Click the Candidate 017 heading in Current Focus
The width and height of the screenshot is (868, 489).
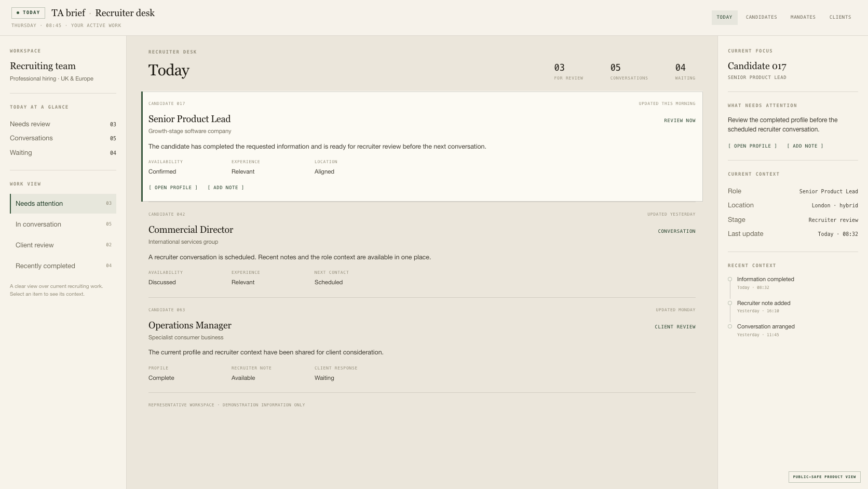tap(757, 66)
